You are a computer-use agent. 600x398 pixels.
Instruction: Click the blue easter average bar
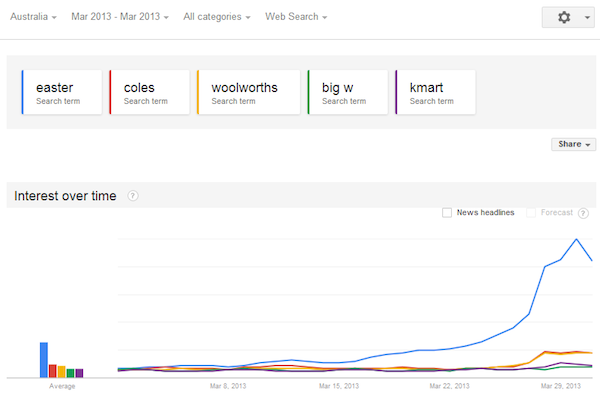click(x=44, y=360)
